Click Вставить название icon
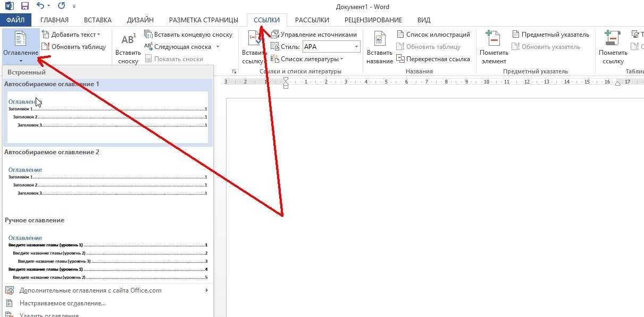The image size is (644, 317). coord(380,39)
